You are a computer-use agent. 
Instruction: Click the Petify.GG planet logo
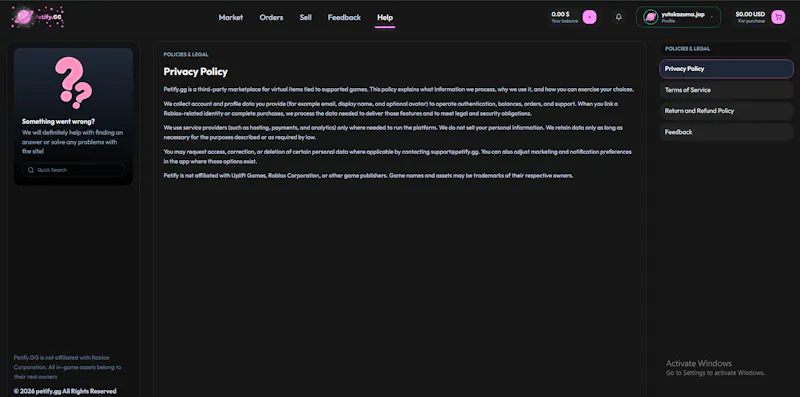37,17
